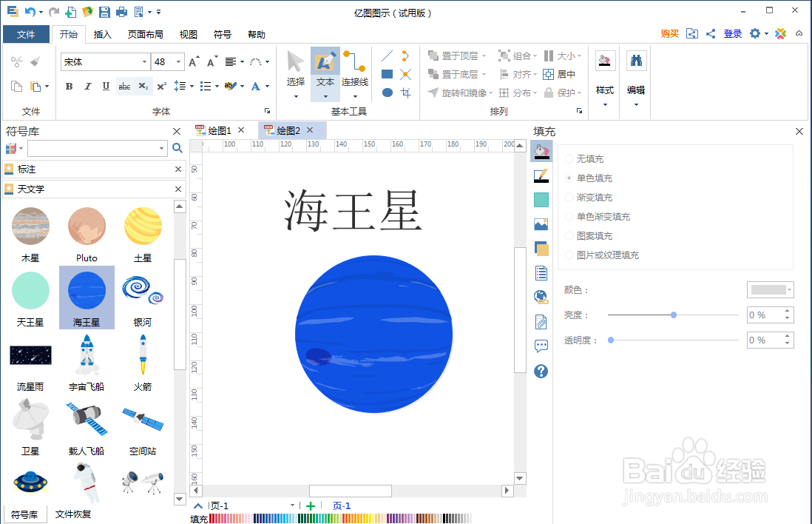Switch to the Insert (插入) tab
This screenshot has height=524, width=812.
tap(102, 34)
